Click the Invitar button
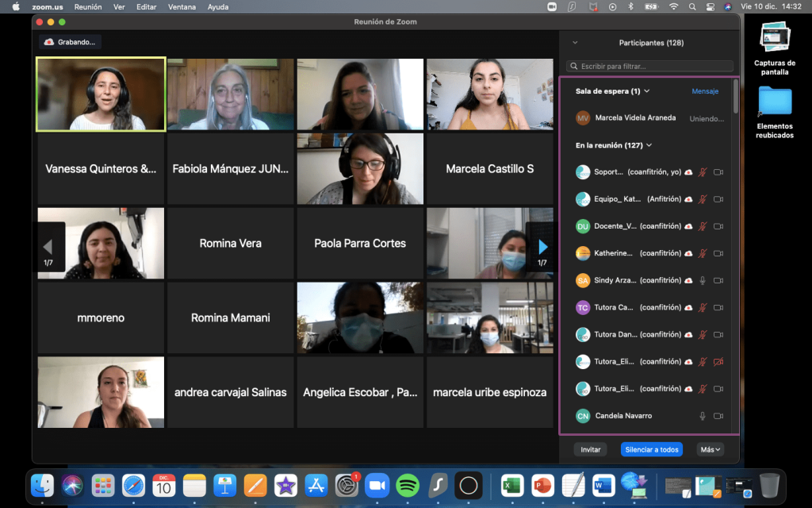This screenshot has height=508, width=812. pyautogui.click(x=590, y=449)
